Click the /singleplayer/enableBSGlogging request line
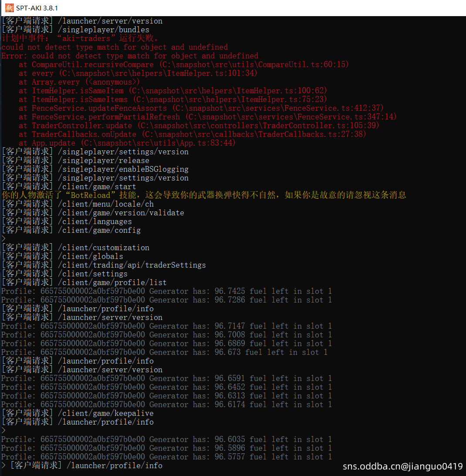This screenshot has width=466, height=476. (x=95, y=169)
